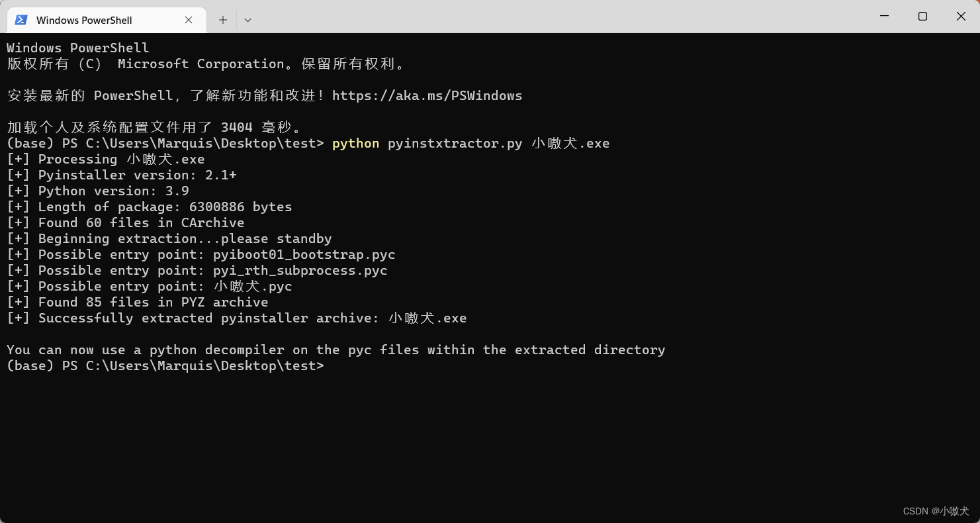Click the successful extraction message
The width and height of the screenshot is (980, 523).
tap(236, 318)
